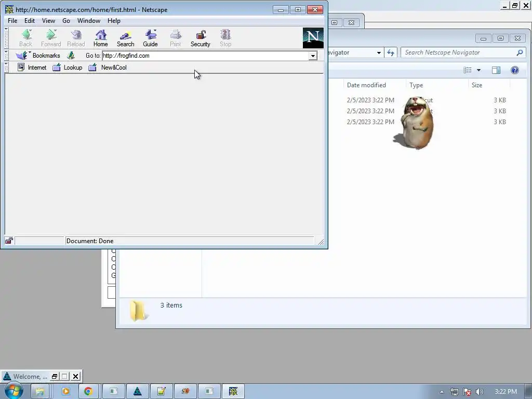Open Explorer help question mark icon
The width and height of the screenshot is (532, 399).
pos(515,70)
